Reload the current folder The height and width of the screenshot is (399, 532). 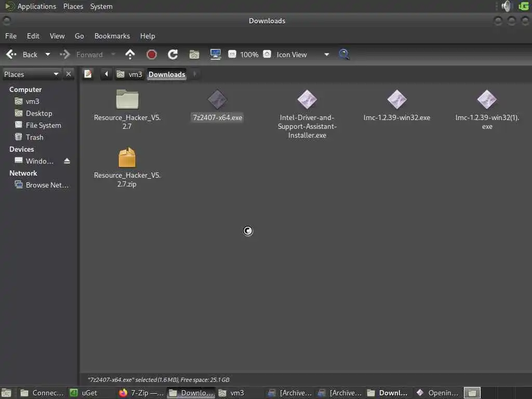pyautogui.click(x=172, y=54)
